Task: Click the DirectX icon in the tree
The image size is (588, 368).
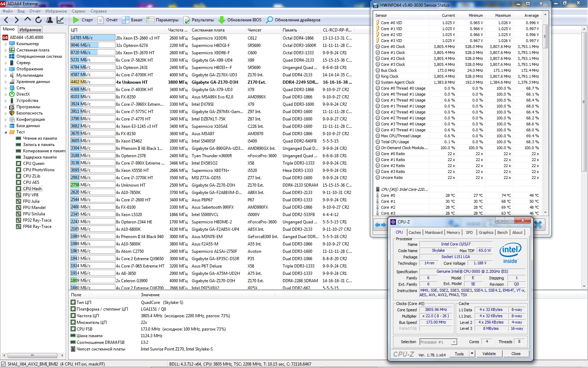Action: tap(12, 94)
